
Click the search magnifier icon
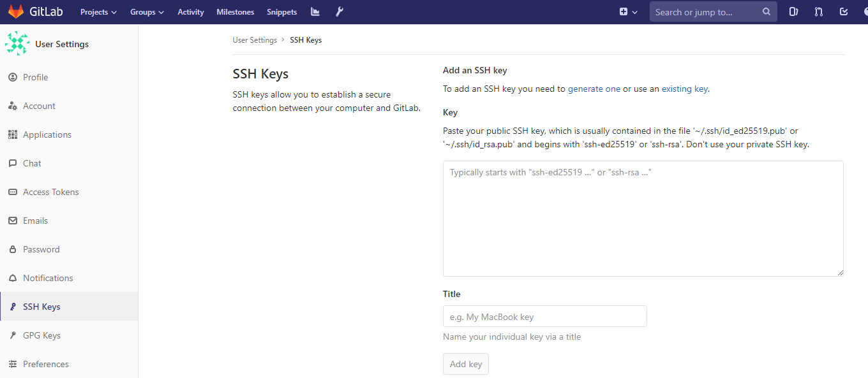pyautogui.click(x=767, y=12)
